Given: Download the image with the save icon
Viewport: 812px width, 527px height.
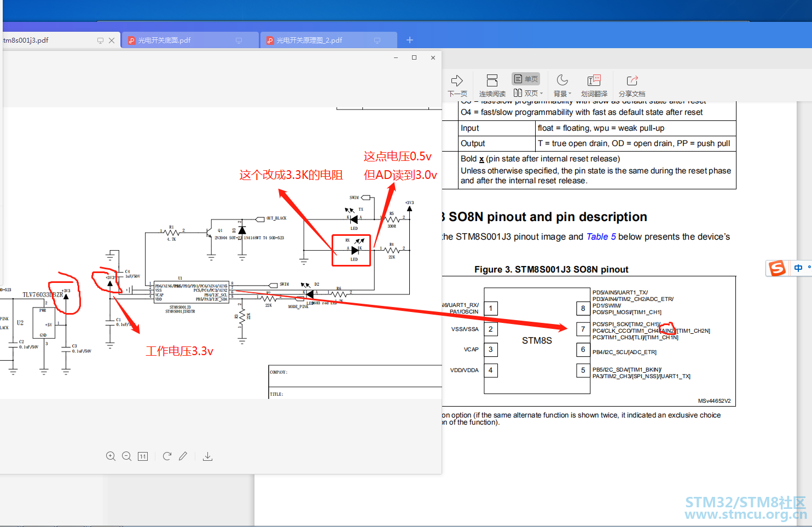Looking at the screenshot, I should click(207, 456).
